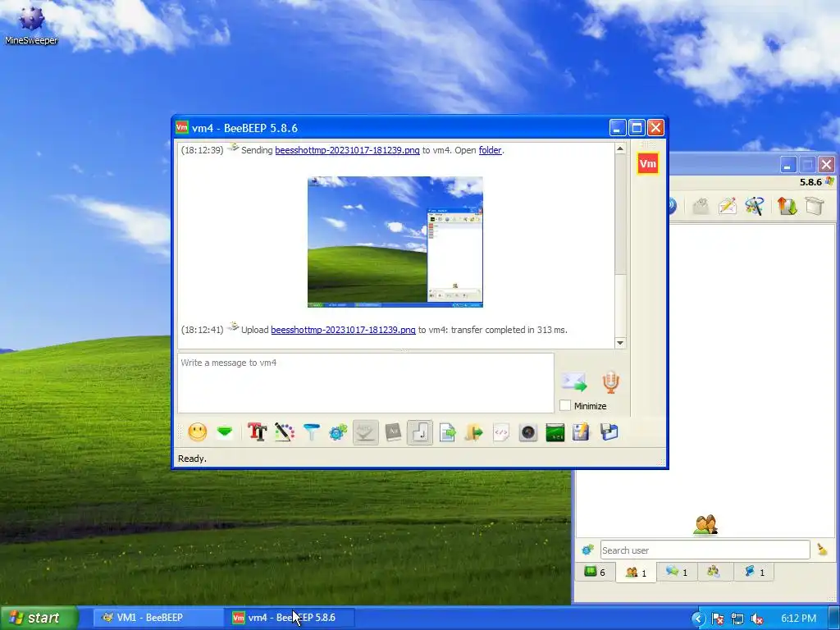Expand hidden tray icons arrow

698,619
